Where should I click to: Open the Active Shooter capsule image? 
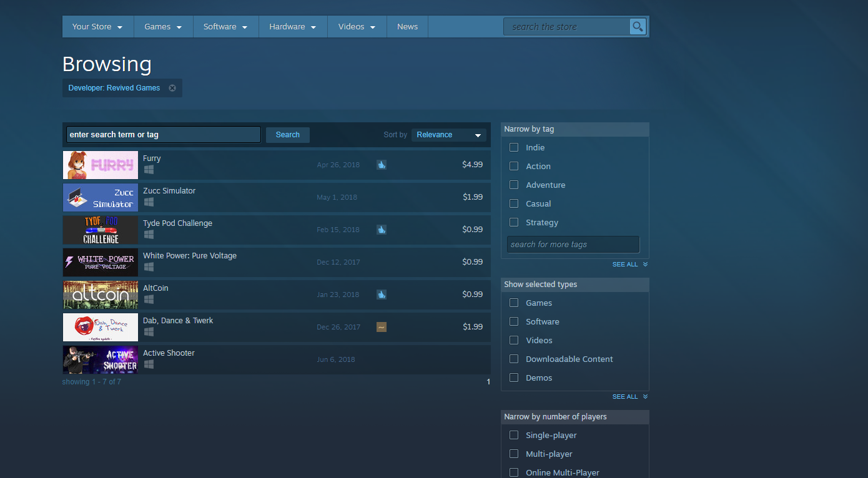pos(101,359)
